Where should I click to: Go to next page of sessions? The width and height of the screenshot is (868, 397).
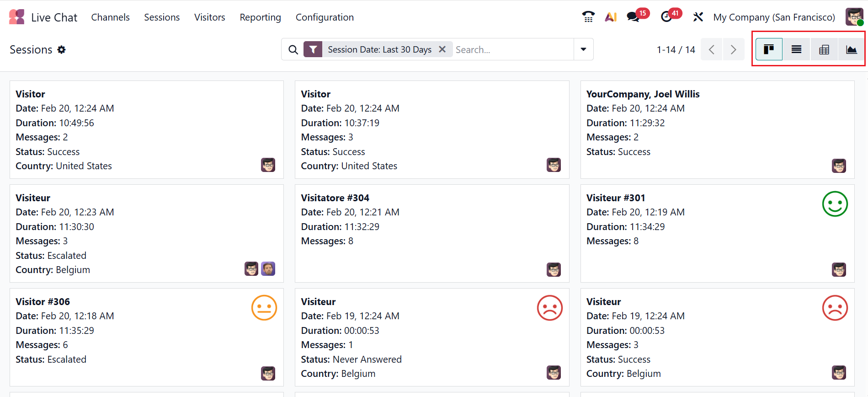click(733, 49)
